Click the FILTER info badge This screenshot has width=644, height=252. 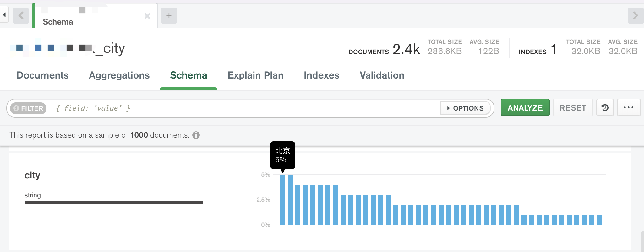point(28,108)
